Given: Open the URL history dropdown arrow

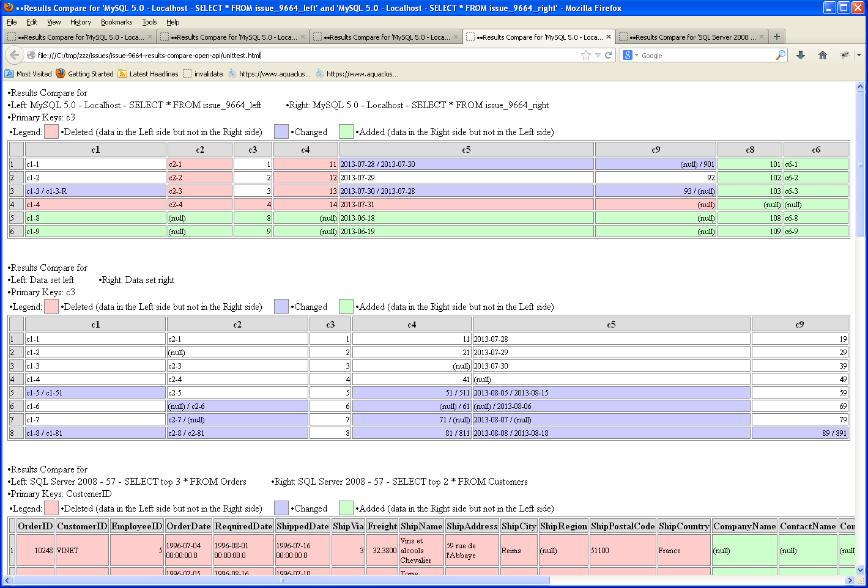Looking at the screenshot, I should click(598, 55).
